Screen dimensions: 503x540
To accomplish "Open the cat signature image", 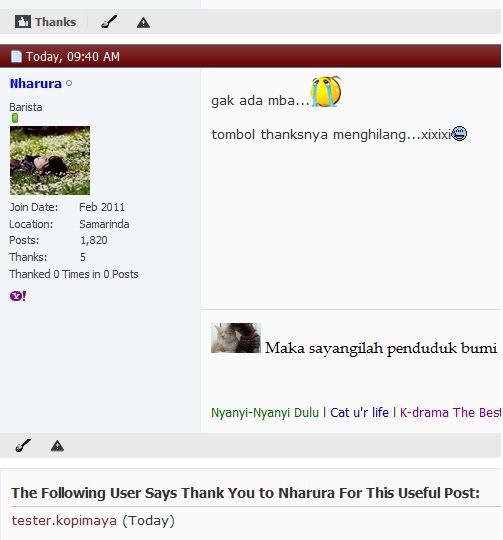I will click(x=236, y=338).
